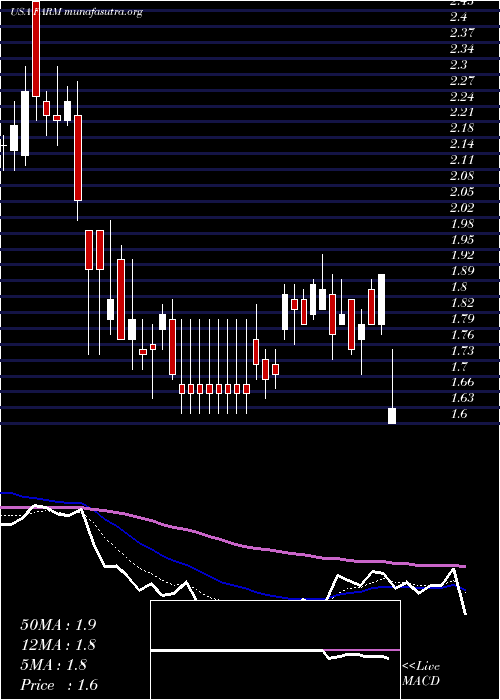Click the 1.89 price axis label

(462, 272)
